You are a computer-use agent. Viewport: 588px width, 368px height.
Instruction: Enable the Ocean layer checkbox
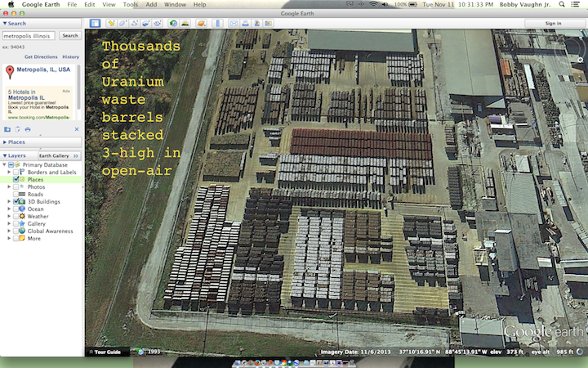click(16, 209)
